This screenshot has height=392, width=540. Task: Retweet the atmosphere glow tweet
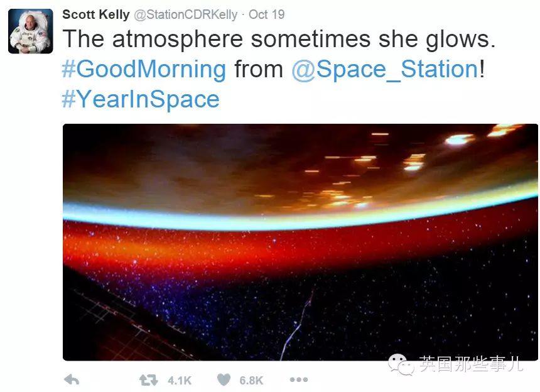tap(148, 380)
